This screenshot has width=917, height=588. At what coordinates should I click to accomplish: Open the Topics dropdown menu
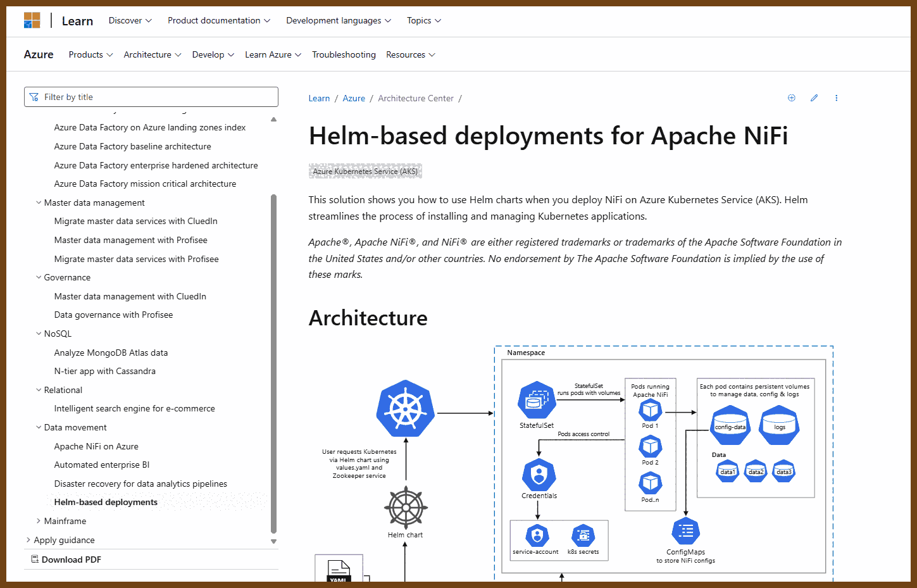coord(424,20)
